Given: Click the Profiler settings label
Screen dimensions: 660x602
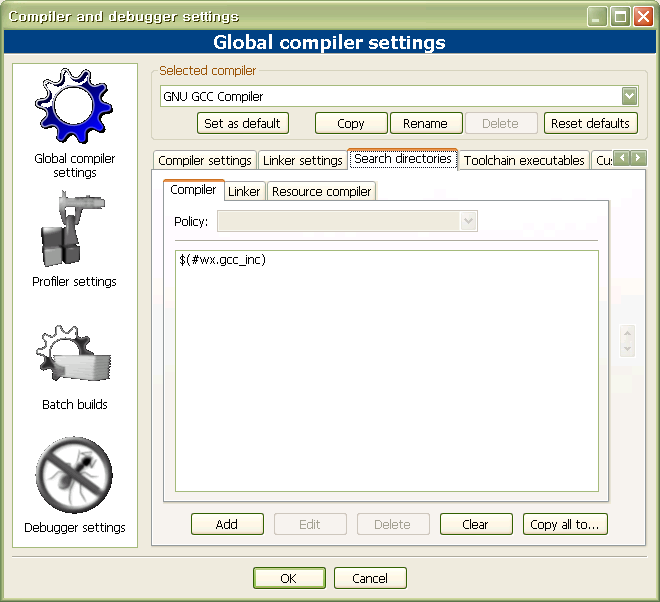Looking at the screenshot, I should 74,281.
